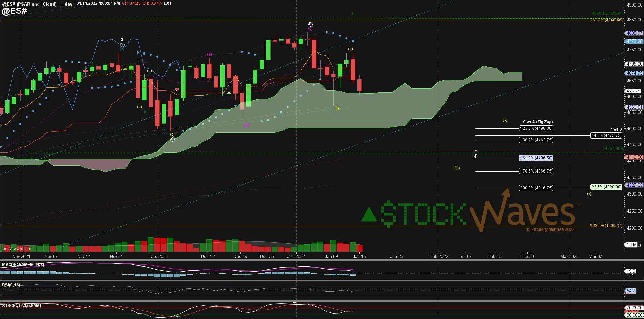Click the 19.9 MACD value tag

click(631, 271)
